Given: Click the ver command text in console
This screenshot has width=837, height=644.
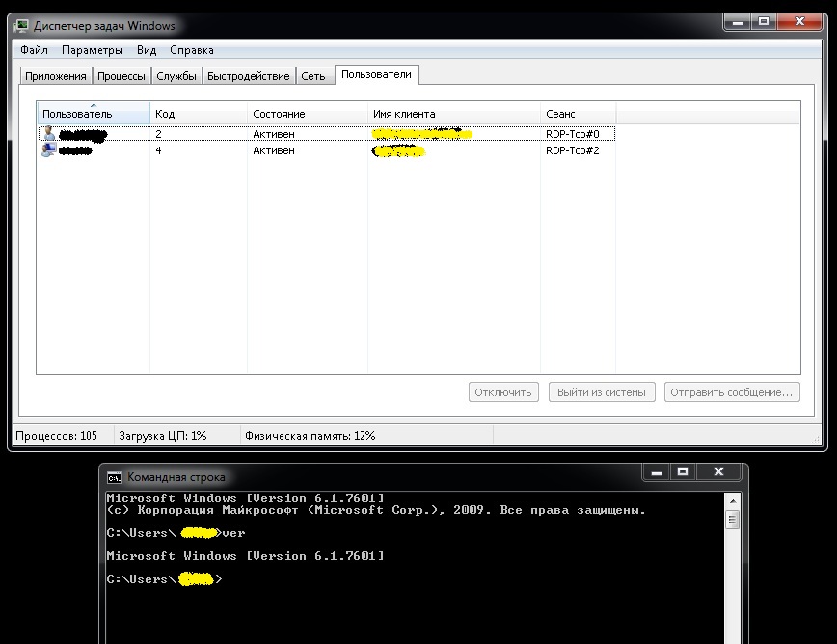Looking at the screenshot, I should 233,533.
